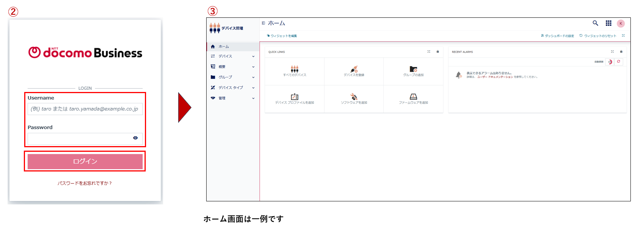This screenshot has width=644, height=229.
Task: Select ホーム in the left navigation
Action: tap(224, 47)
